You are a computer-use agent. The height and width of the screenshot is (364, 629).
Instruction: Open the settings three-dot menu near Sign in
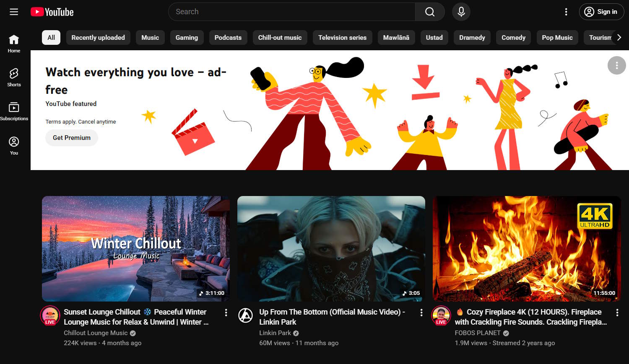point(566,12)
